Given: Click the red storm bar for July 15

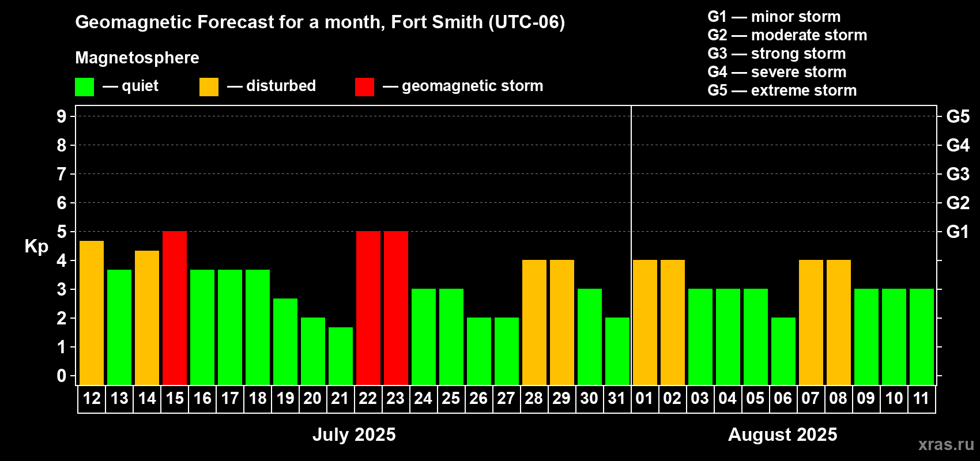Looking at the screenshot, I should [175, 308].
